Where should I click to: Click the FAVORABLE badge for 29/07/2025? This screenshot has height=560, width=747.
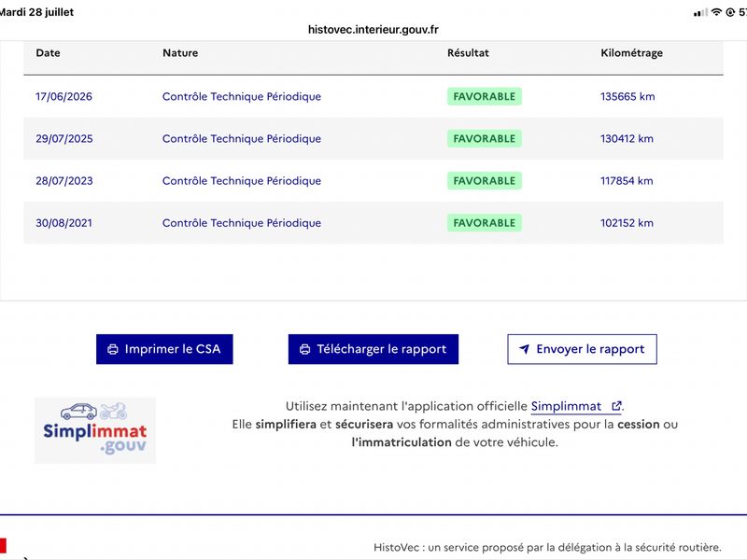tap(484, 138)
